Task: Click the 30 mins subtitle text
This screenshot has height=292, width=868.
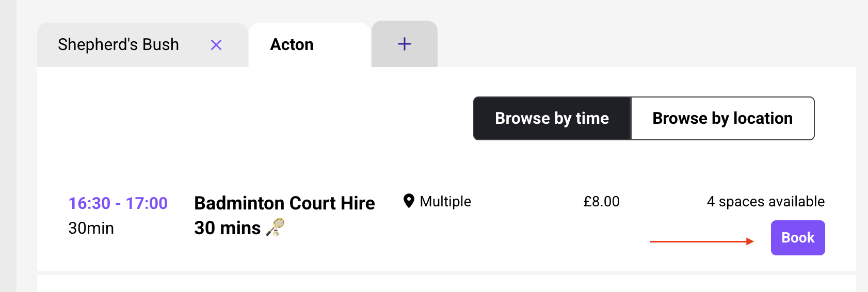Action: click(228, 228)
